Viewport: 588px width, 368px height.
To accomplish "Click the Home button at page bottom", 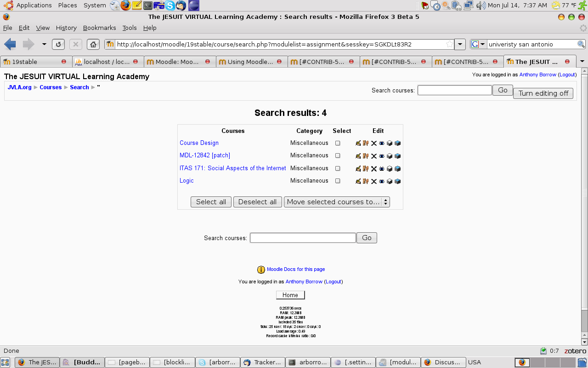I will click(x=290, y=295).
